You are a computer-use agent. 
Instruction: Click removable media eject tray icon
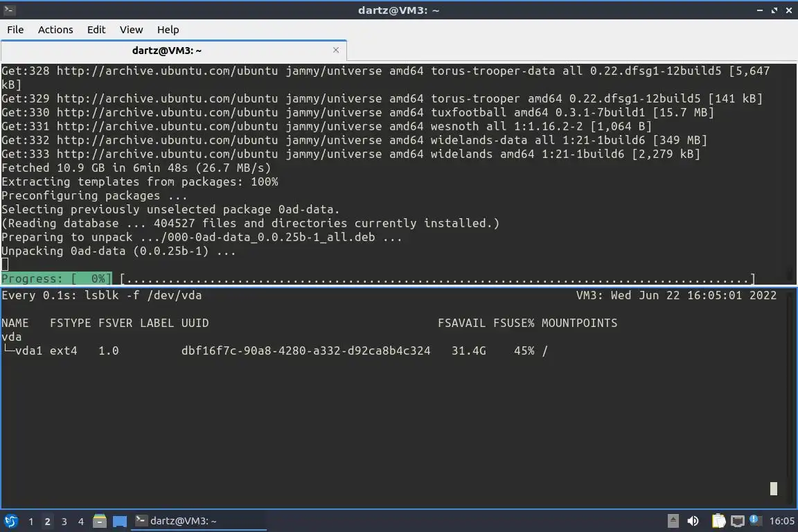(673, 521)
